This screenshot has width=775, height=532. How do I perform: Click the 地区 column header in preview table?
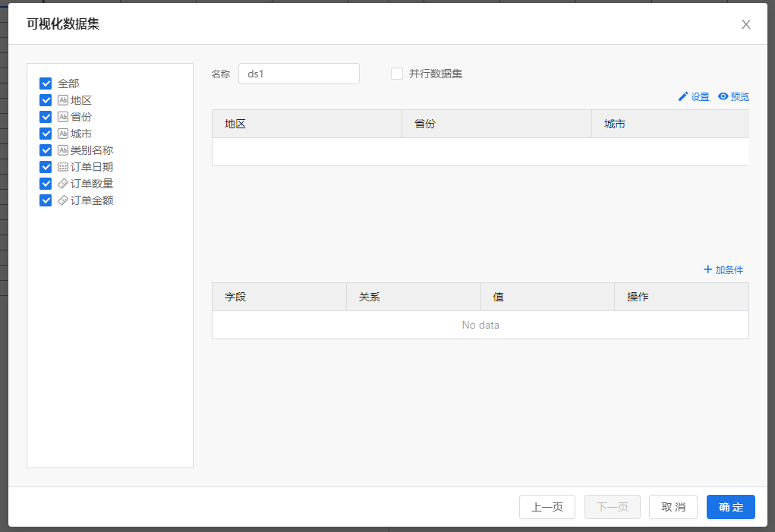(x=307, y=124)
